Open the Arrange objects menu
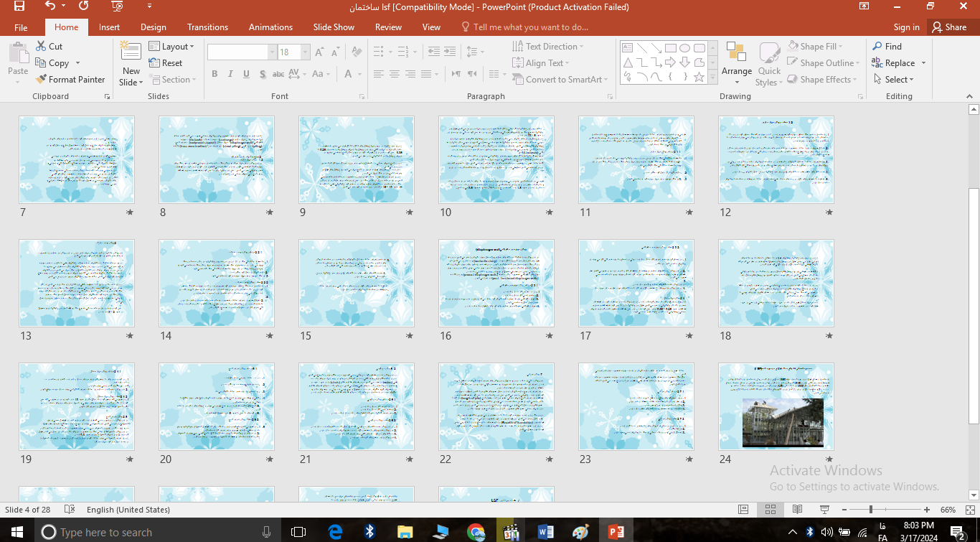 pyautogui.click(x=737, y=62)
